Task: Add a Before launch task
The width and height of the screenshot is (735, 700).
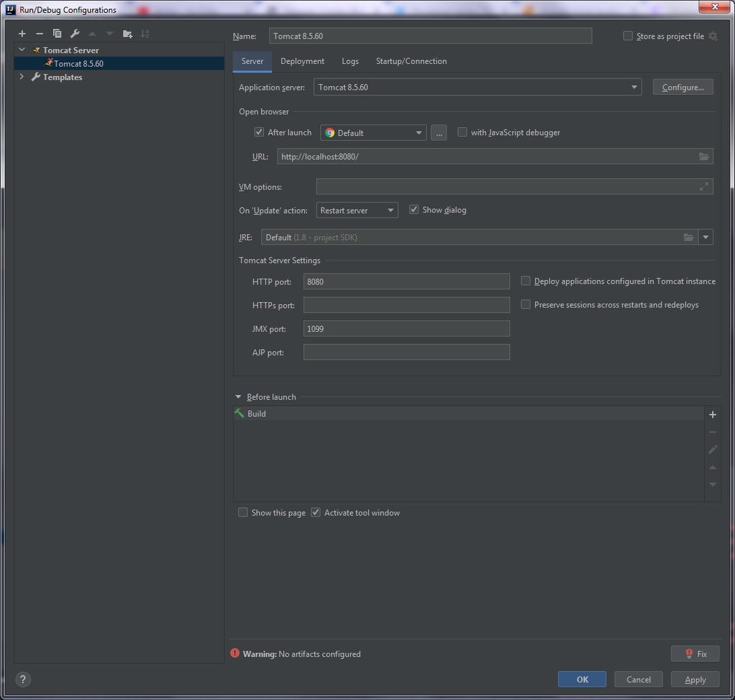Action: 713,415
